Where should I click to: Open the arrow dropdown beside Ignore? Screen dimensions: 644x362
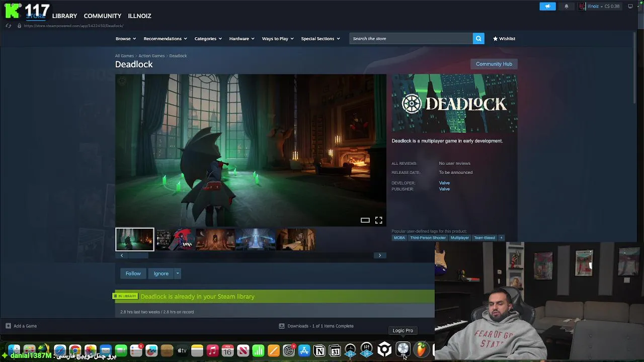tap(177, 274)
